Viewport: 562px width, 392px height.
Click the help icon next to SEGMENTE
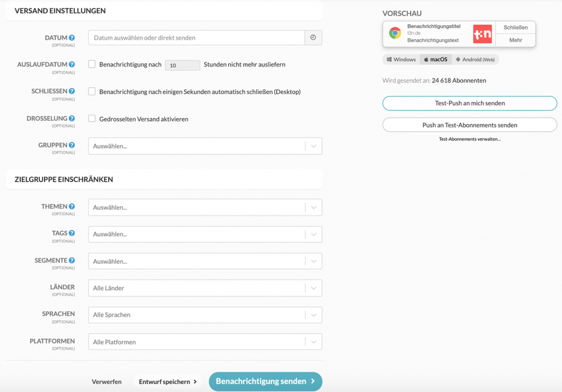coord(72,260)
